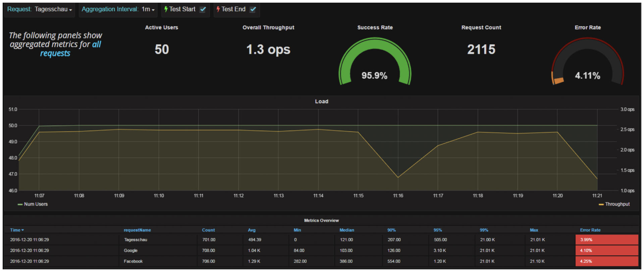Click the green Num Users legend swatch

[x=20, y=204]
